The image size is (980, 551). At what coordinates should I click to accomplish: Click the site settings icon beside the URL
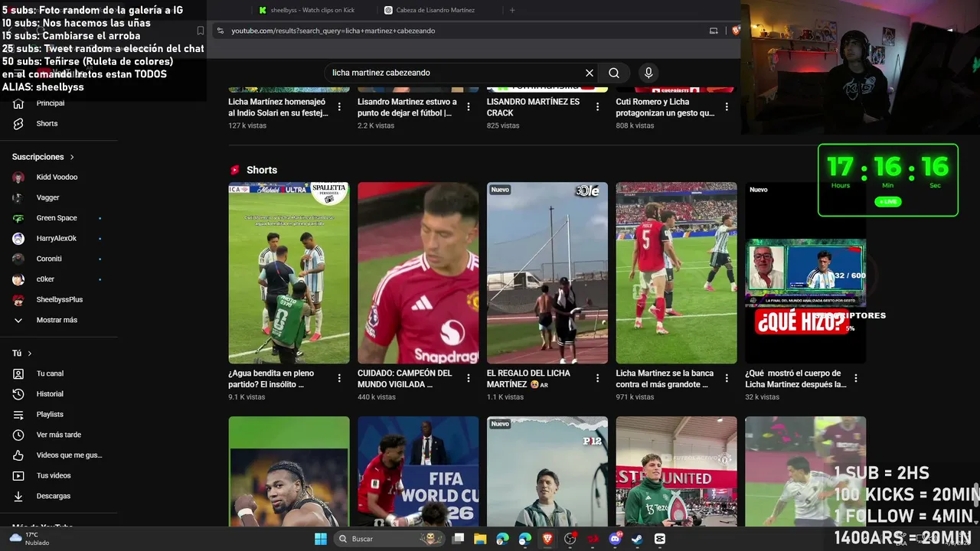(220, 31)
